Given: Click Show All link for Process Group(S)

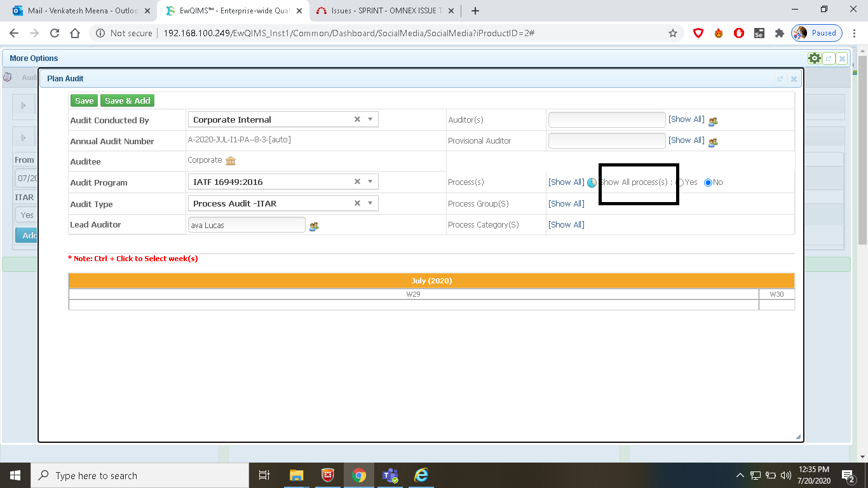Looking at the screenshot, I should pos(566,204).
